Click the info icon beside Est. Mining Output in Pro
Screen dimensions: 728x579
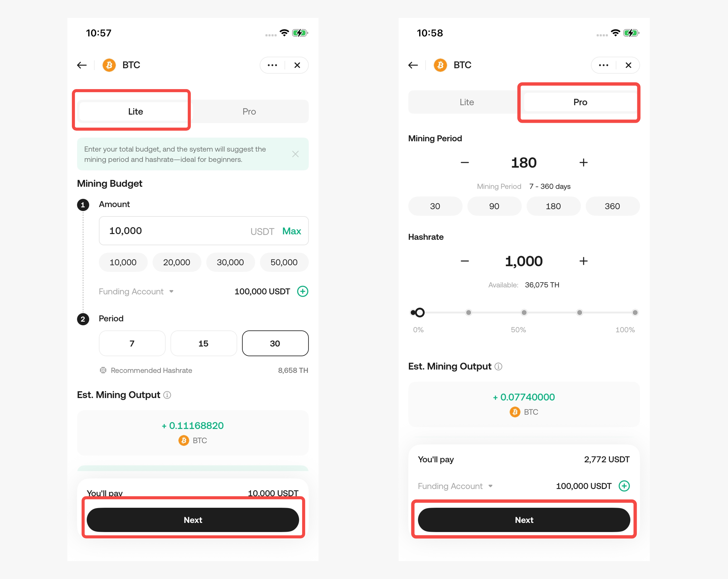(x=498, y=366)
